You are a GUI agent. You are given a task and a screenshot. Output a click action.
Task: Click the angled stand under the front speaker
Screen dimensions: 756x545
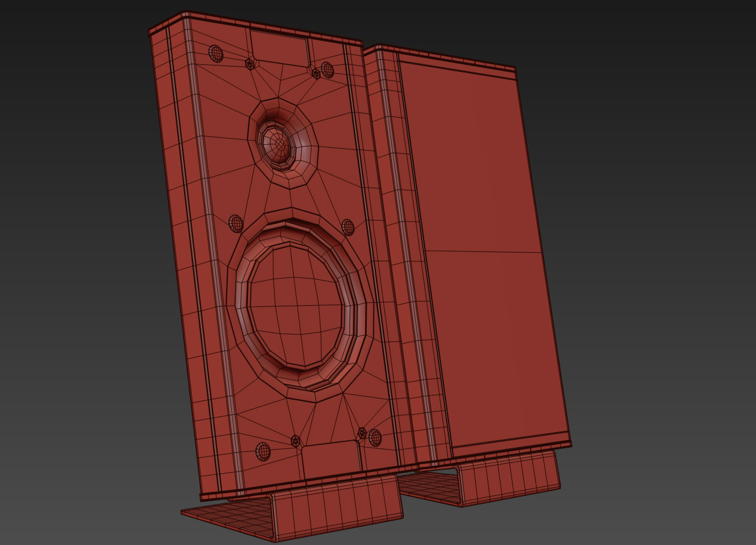[293, 508]
